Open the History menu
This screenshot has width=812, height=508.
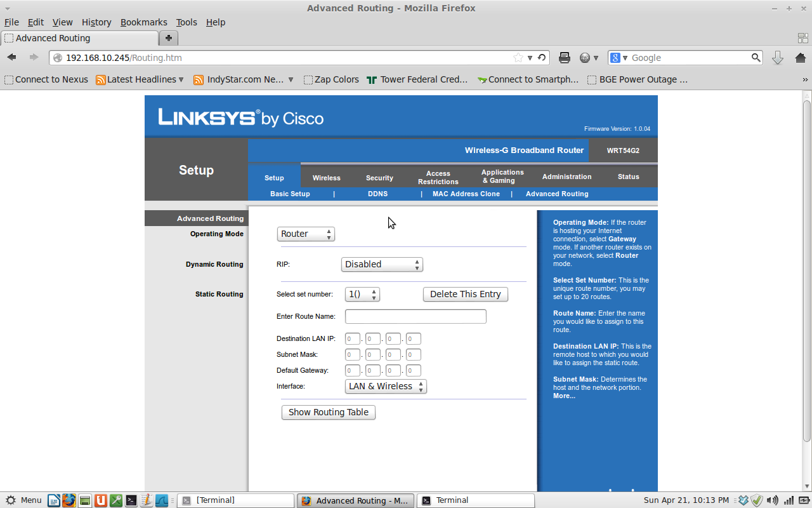[x=96, y=22]
